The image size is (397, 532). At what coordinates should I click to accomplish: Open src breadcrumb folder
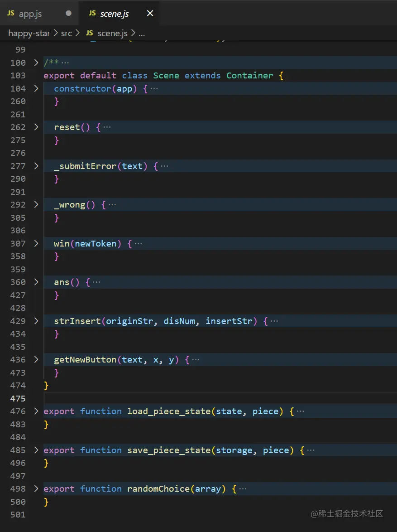67,33
